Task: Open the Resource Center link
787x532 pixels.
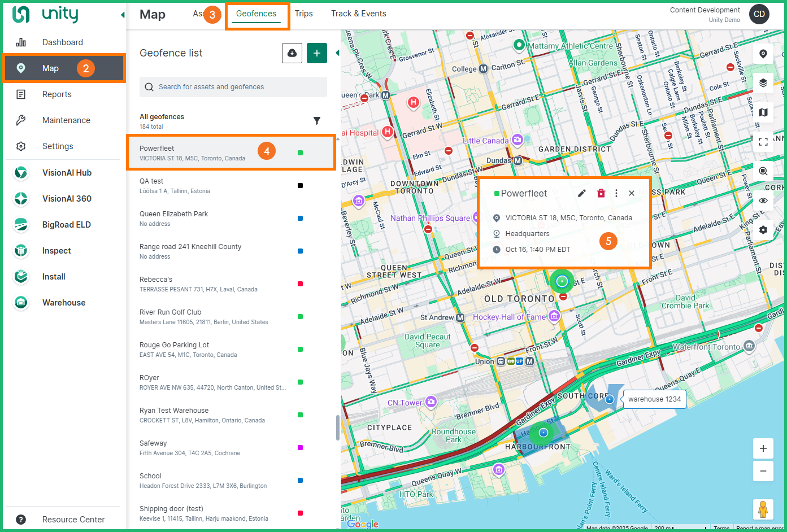Action: click(73, 520)
